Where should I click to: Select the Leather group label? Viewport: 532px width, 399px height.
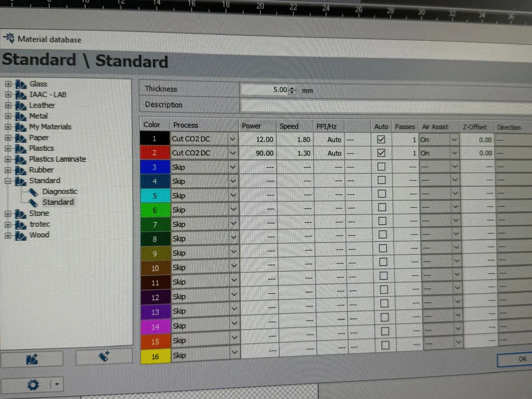click(x=42, y=105)
